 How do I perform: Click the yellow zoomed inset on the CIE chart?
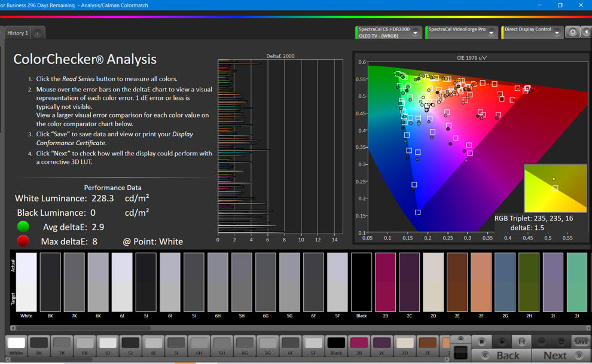(555, 188)
